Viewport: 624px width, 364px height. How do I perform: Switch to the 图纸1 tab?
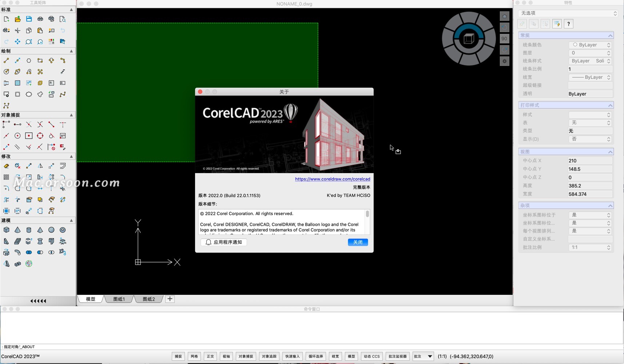[x=118, y=299]
